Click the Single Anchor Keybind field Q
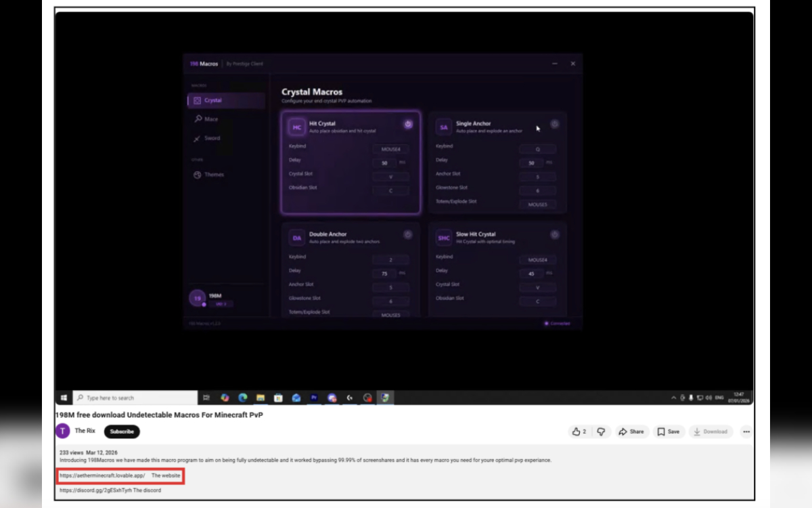Screen dimensions: 812x508 pos(538,149)
